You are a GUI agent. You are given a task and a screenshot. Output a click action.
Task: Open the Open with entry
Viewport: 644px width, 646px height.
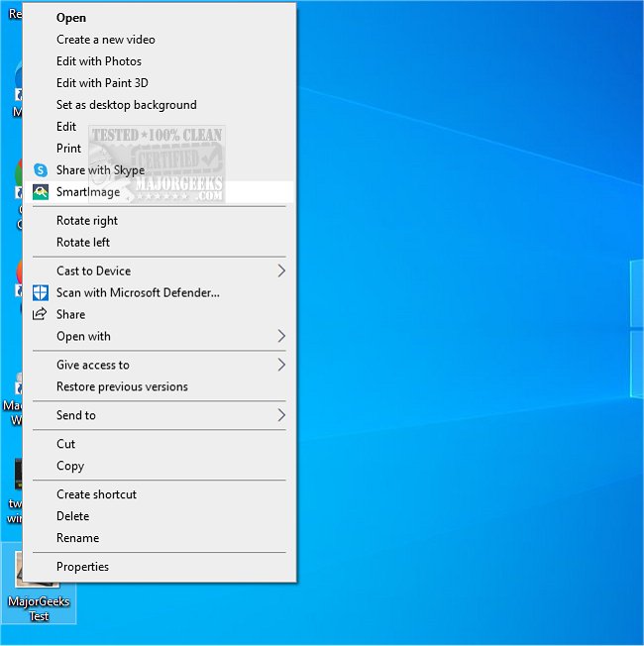160,336
